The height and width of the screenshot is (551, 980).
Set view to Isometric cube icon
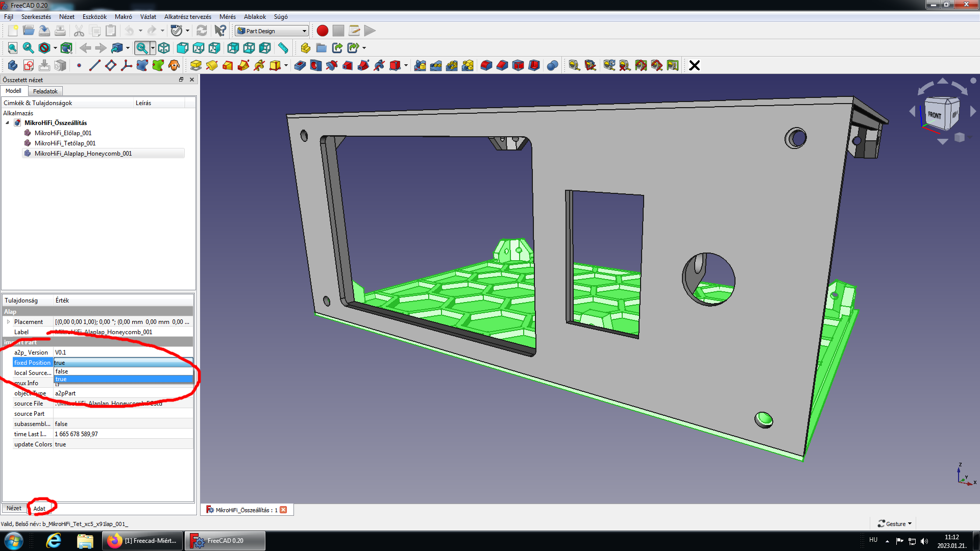point(164,48)
